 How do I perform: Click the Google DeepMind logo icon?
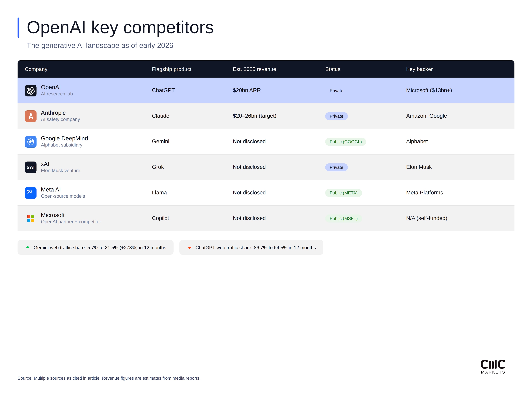point(30,142)
